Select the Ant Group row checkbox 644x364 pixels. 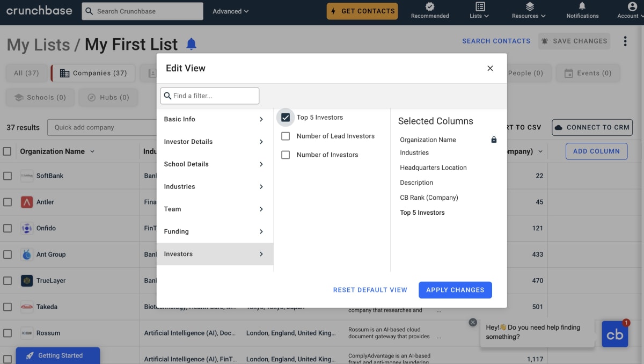point(8,254)
